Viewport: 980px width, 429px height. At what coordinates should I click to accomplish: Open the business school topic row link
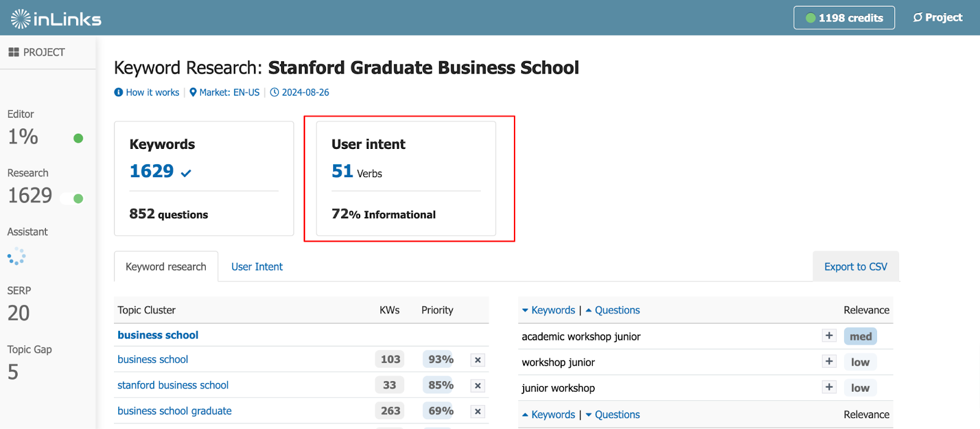[x=153, y=360]
